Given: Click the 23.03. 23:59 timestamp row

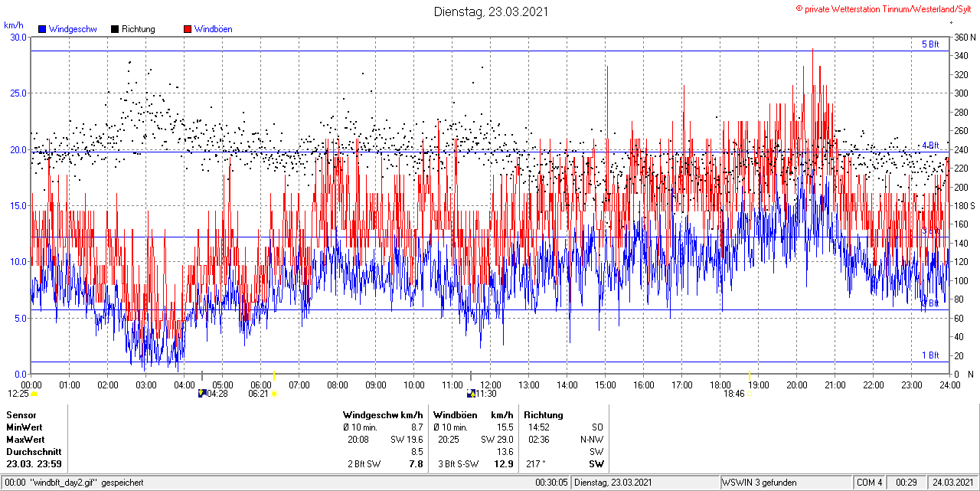Looking at the screenshot, I should coord(34,464).
